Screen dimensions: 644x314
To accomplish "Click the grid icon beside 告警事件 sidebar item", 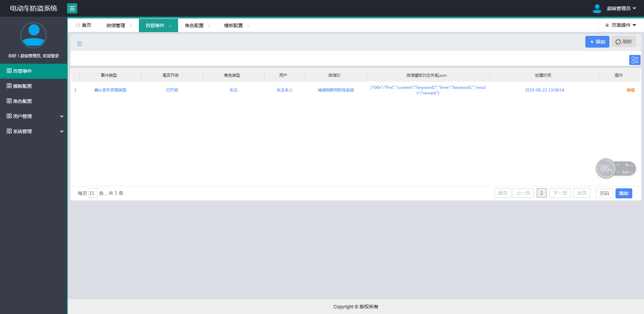I will pos(9,71).
